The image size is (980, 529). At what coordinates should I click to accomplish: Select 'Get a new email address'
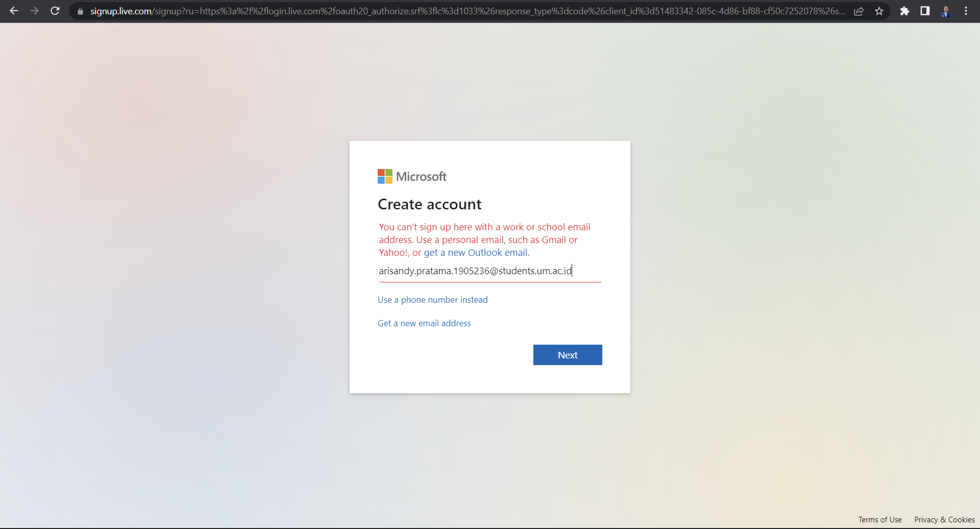(x=424, y=323)
